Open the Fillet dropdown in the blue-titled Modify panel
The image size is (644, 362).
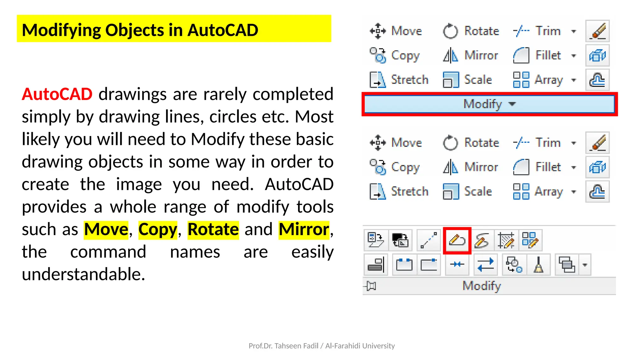pos(574,56)
